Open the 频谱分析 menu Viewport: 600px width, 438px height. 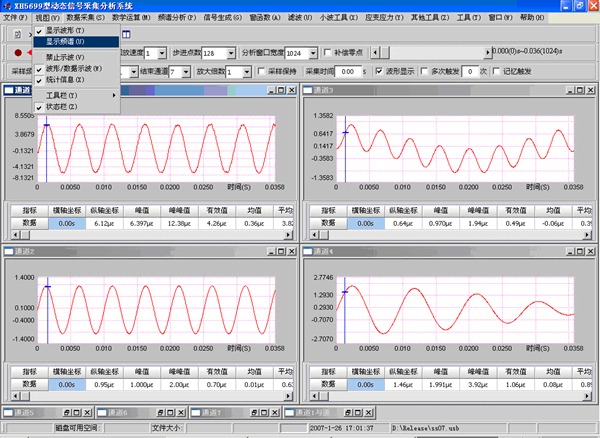(178, 18)
